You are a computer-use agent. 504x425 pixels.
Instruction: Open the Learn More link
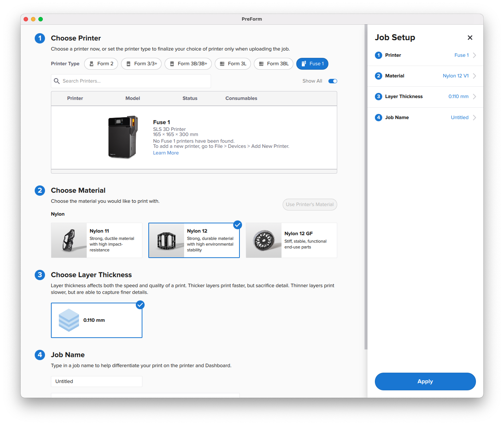pyautogui.click(x=166, y=153)
